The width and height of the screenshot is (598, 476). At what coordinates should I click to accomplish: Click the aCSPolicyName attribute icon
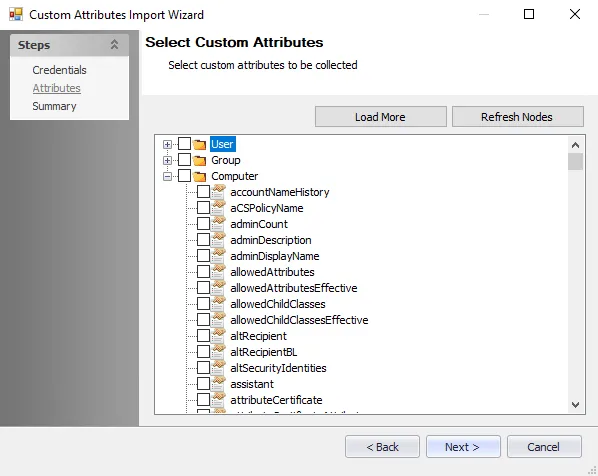pyautogui.click(x=219, y=208)
